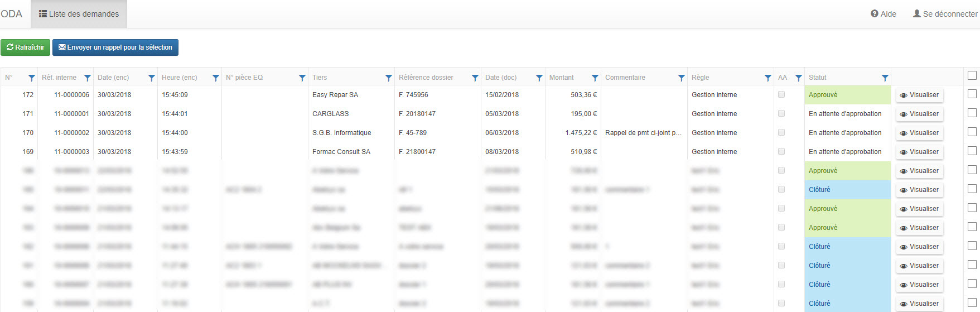
Task: Open the Tiers column filter
Action: pos(389,78)
